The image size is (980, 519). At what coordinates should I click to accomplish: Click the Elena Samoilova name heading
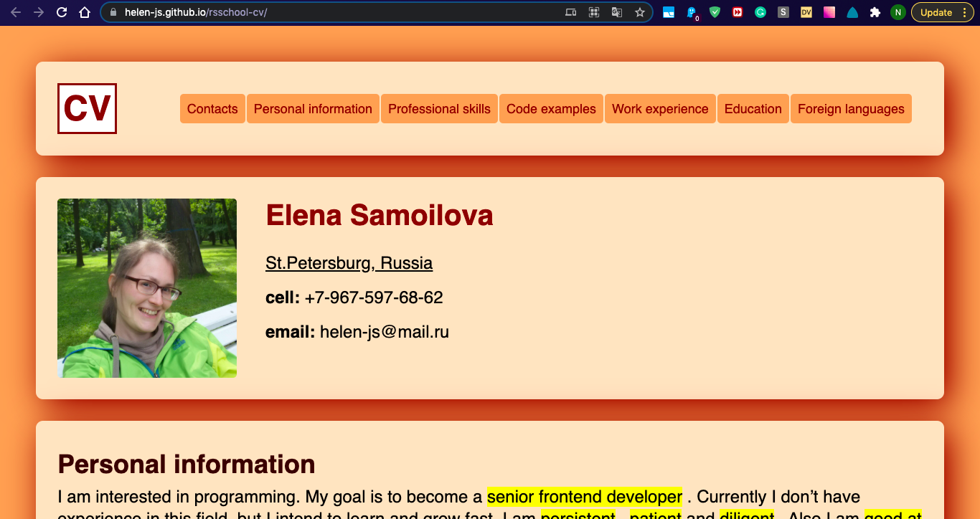click(x=380, y=215)
